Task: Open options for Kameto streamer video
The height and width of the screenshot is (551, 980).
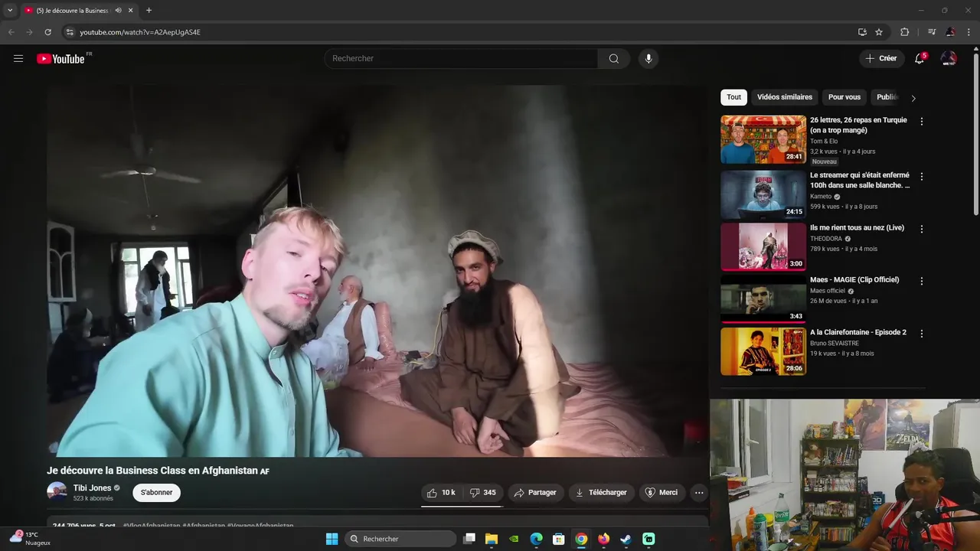Action: 922,177
